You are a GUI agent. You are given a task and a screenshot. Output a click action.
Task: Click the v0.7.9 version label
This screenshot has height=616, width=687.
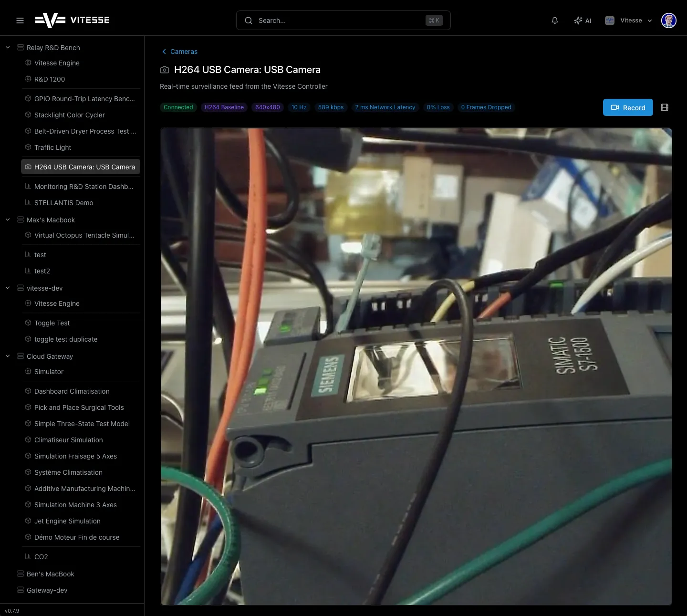click(x=12, y=611)
